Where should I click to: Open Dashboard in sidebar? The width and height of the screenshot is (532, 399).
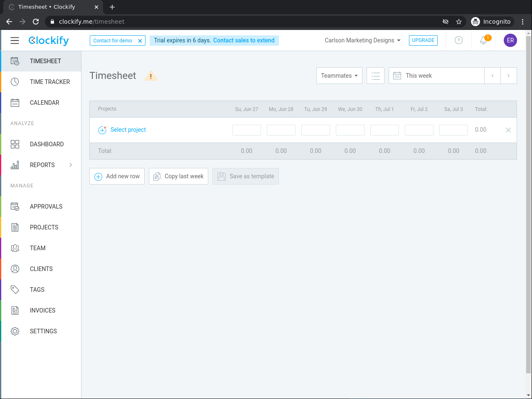point(41,144)
